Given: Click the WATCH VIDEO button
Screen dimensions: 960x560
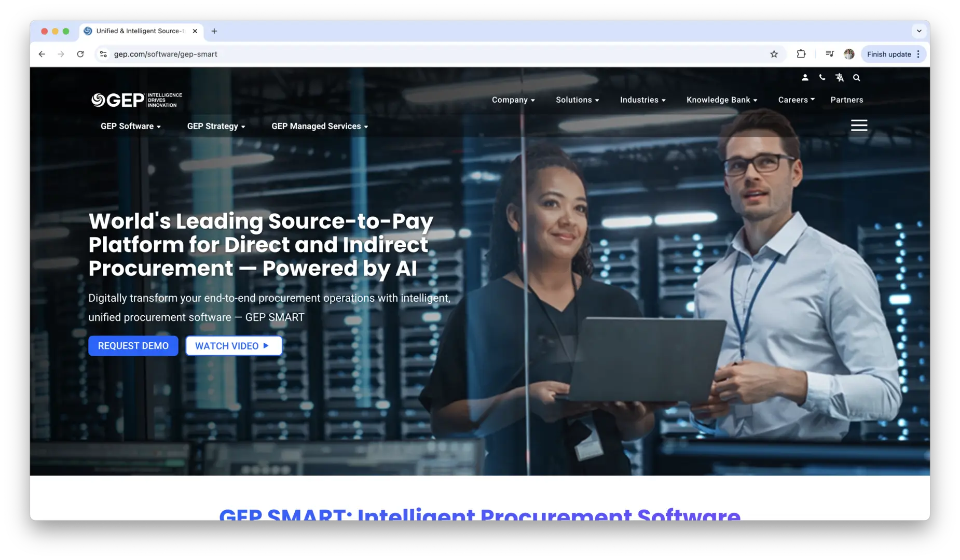Looking at the screenshot, I should tap(234, 346).
